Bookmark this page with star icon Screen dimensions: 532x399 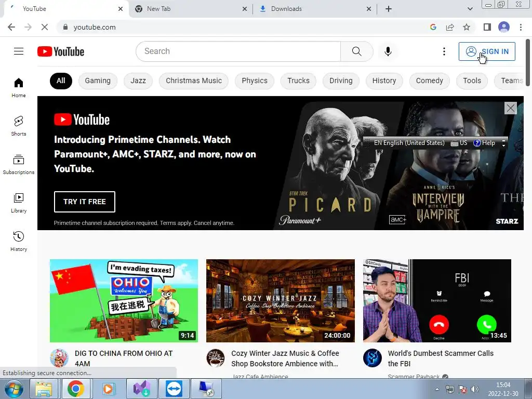click(x=467, y=27)
